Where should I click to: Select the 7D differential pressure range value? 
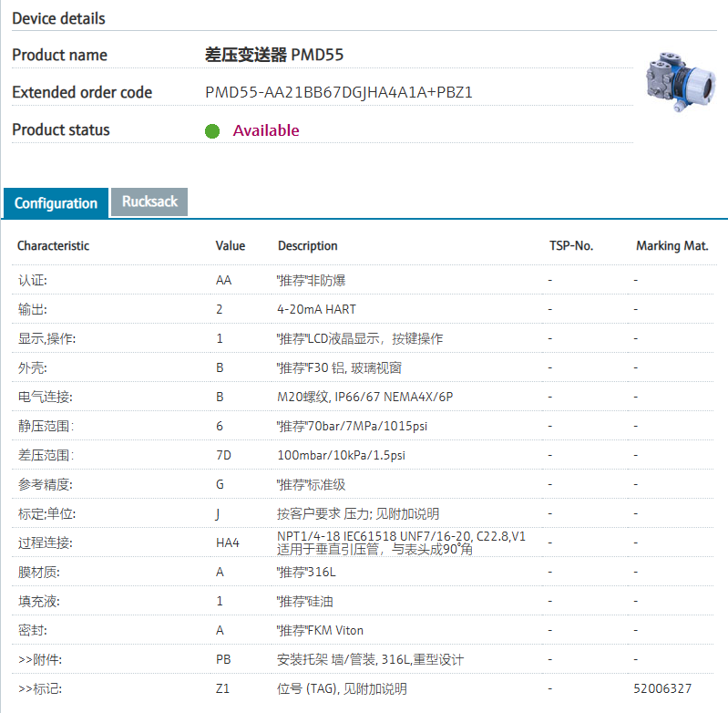pyautogui.click(x=223, y=455)
